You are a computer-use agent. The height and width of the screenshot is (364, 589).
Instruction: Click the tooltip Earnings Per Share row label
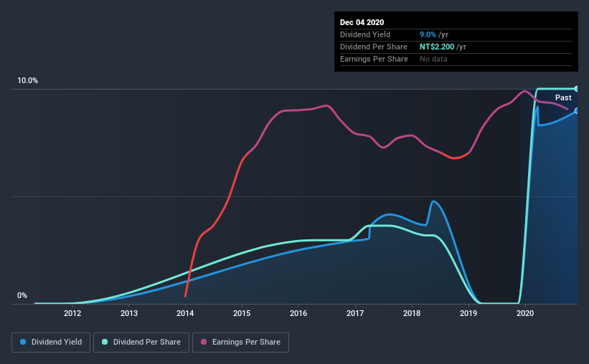click(x=374, y=59)
